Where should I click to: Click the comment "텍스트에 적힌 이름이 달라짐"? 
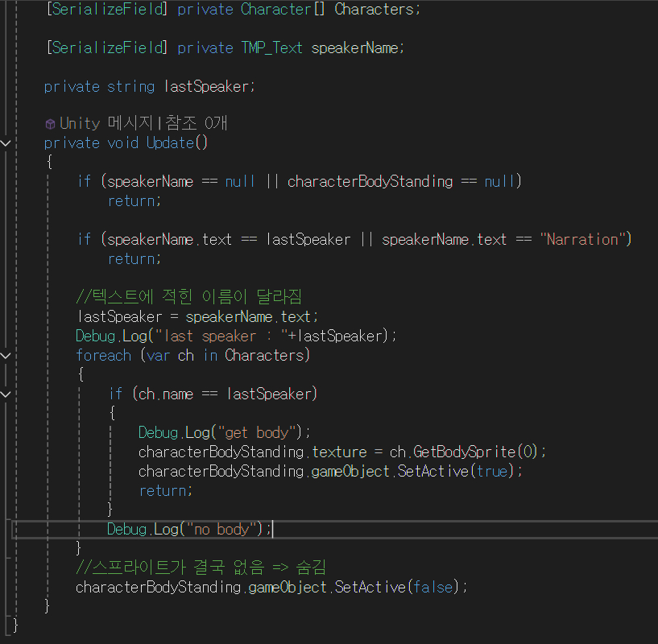188,297
